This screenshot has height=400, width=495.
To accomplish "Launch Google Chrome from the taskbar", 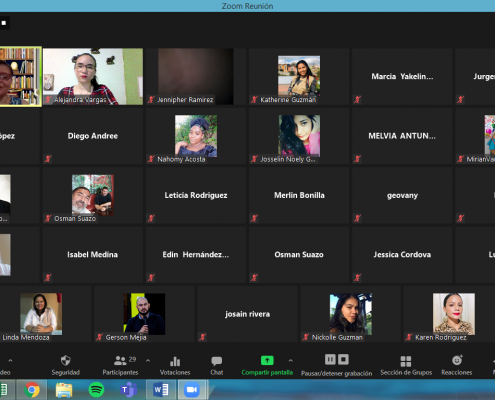I will [32, 390].
